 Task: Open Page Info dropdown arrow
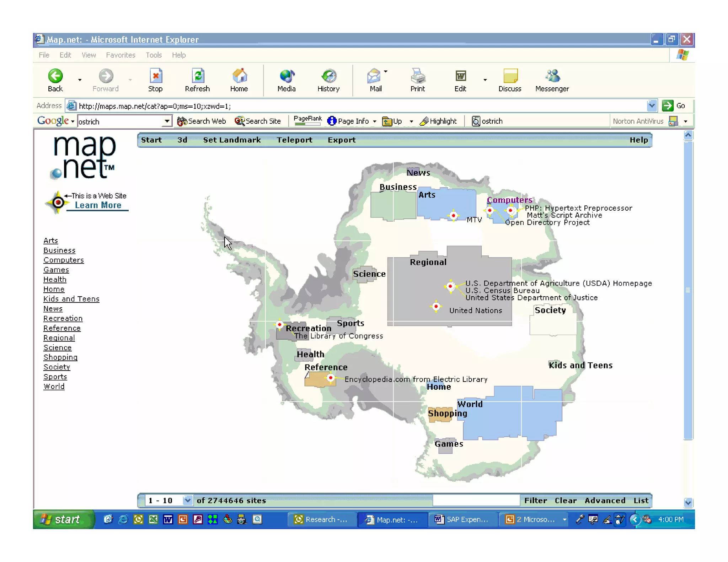coord(374,121)
